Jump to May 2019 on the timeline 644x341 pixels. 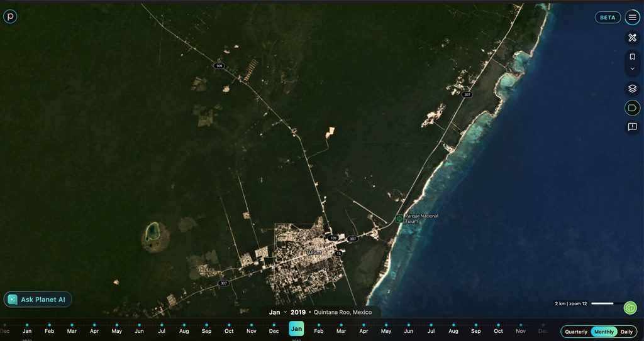click(386, 331)
